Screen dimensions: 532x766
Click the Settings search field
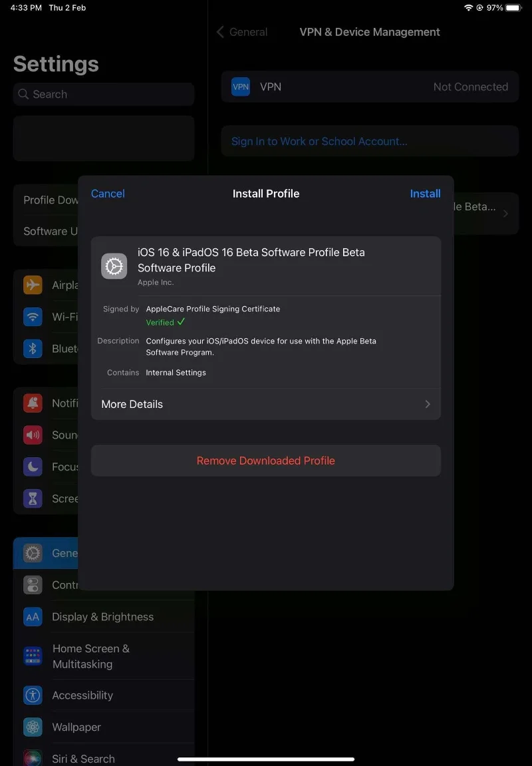[103, 94]
